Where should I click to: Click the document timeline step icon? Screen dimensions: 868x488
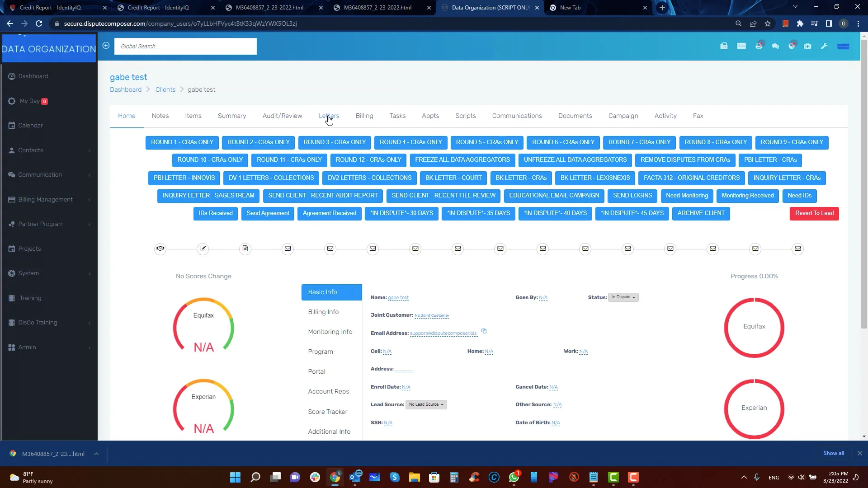(245, 249)
